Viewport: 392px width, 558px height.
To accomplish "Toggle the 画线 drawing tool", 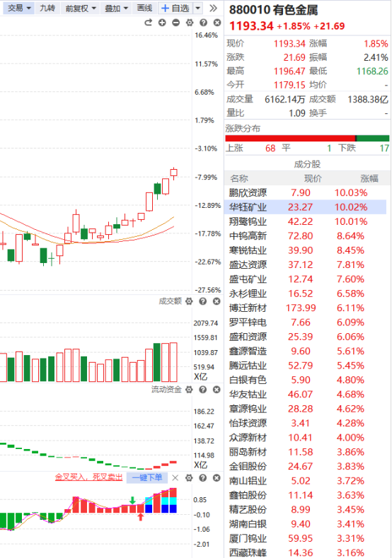I will [144, 8].
